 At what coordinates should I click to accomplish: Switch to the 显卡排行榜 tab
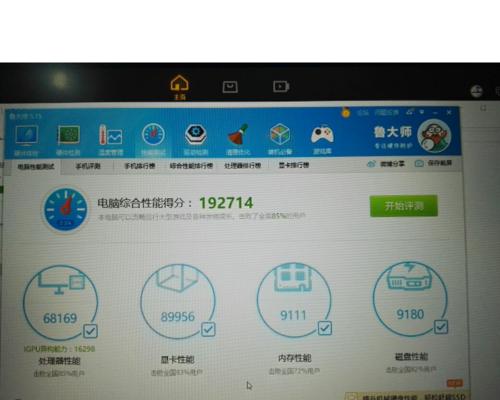tap(294, 165)
